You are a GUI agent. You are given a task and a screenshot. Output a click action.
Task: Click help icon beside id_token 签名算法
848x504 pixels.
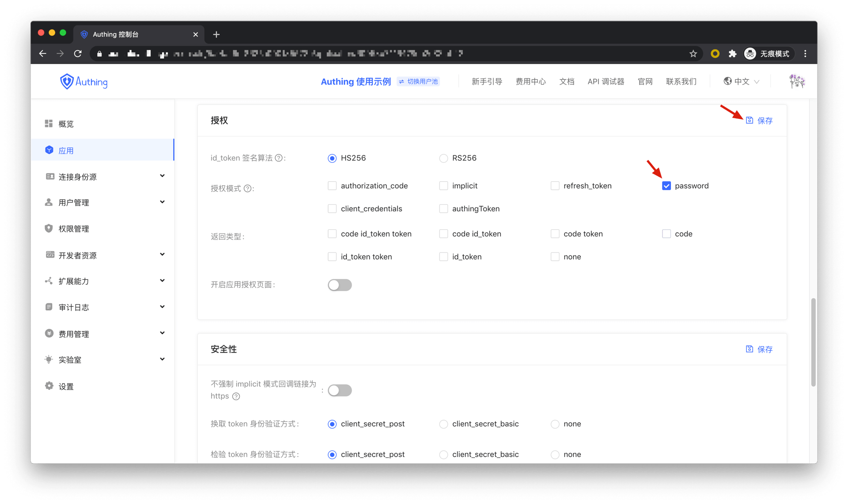click(279, 158)
